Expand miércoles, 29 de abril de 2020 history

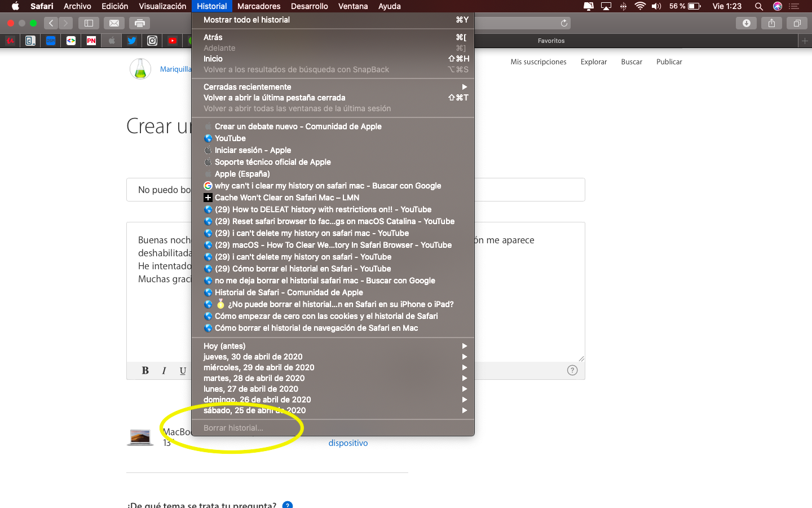[333, 367]
